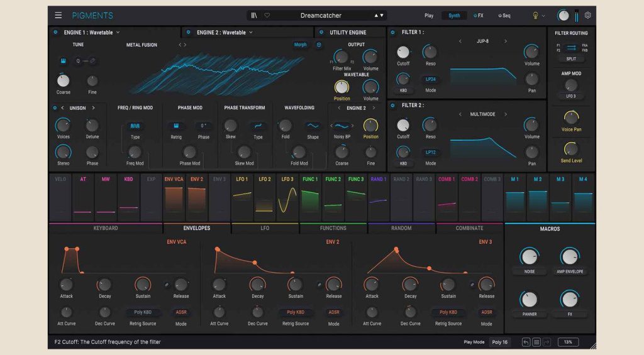The width and height of the screenshot is (644, 355).
Task: Click the Engine 1 tune keyboard icon
Action: (64, 61)
